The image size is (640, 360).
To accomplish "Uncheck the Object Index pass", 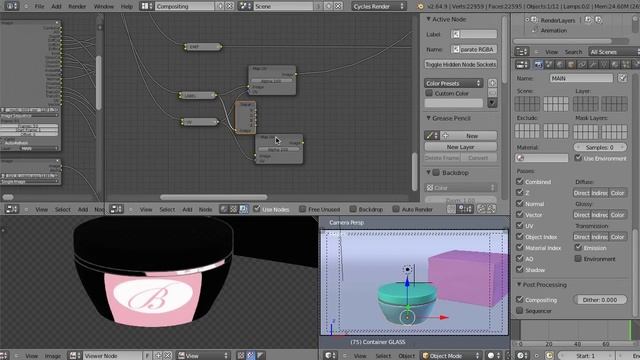I will coord(520,237).
